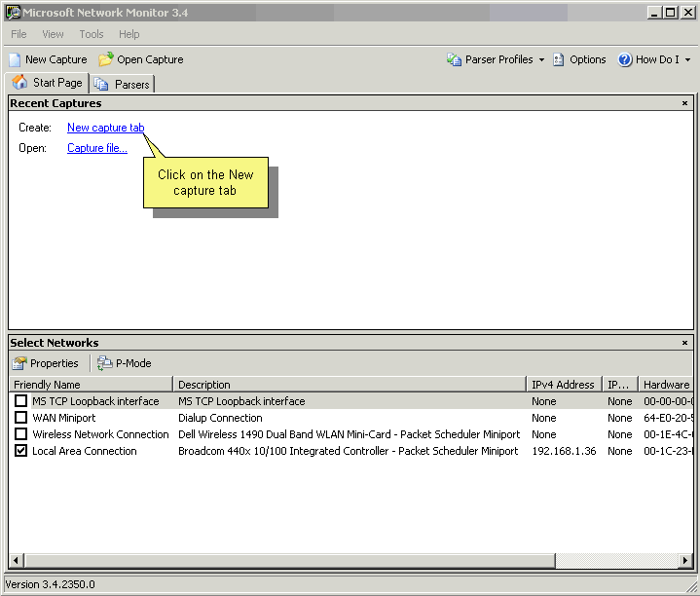Click the window resize grip
Screen dimensions: 700x596
coord(692,586)
